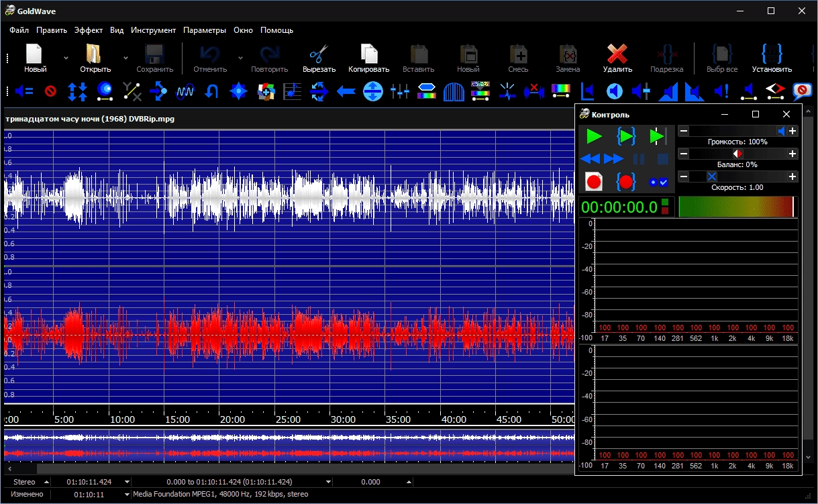Click the Установить selection marker icon
818x504 pixels.
click(772, 54)
